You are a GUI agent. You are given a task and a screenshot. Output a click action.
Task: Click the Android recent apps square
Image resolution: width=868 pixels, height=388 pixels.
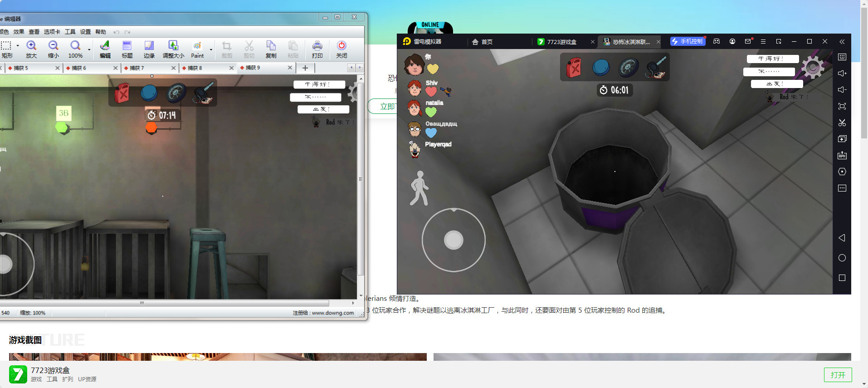(842, 278)
